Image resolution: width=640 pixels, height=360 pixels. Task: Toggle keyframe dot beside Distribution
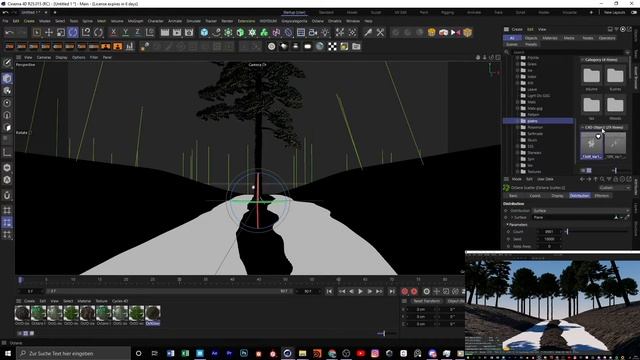tap(506, 211)
